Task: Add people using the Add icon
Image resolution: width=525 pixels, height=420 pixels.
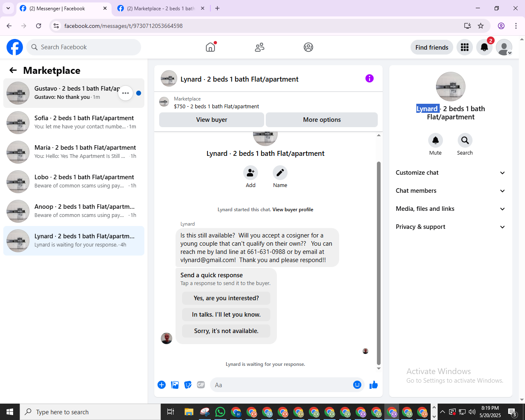Action: click(x=251, y=173)
